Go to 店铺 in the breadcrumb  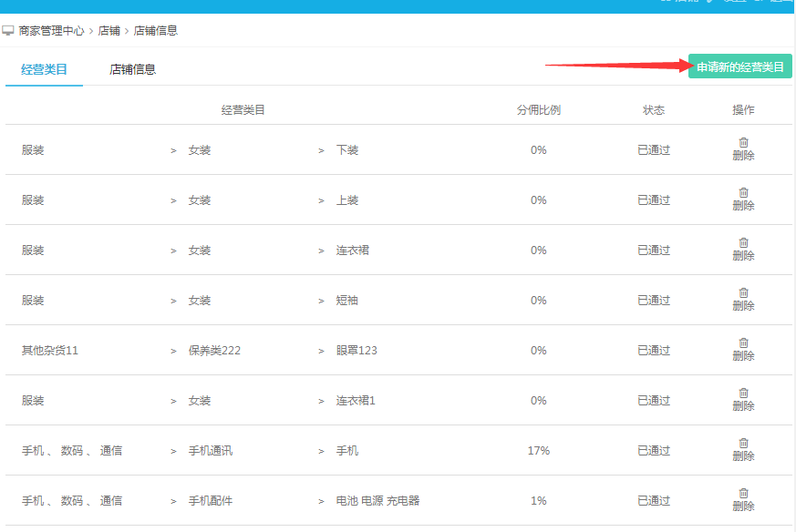109,31
